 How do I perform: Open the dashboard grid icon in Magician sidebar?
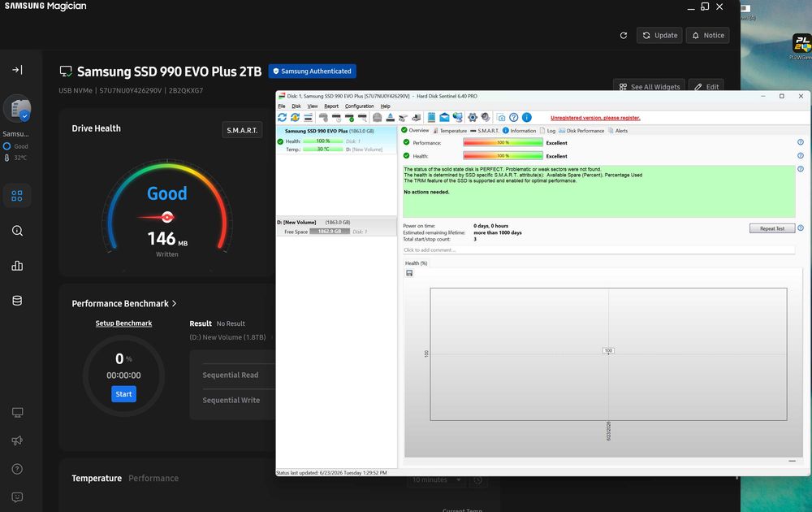(17, 195)
